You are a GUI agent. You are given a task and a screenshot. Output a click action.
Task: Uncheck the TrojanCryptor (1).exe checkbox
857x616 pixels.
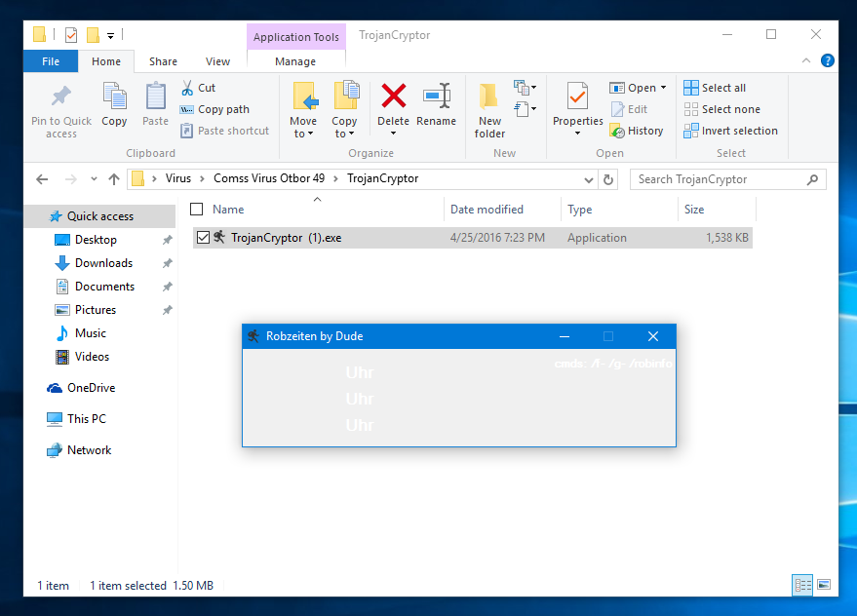pyautogui.click(x=203, y=237)
